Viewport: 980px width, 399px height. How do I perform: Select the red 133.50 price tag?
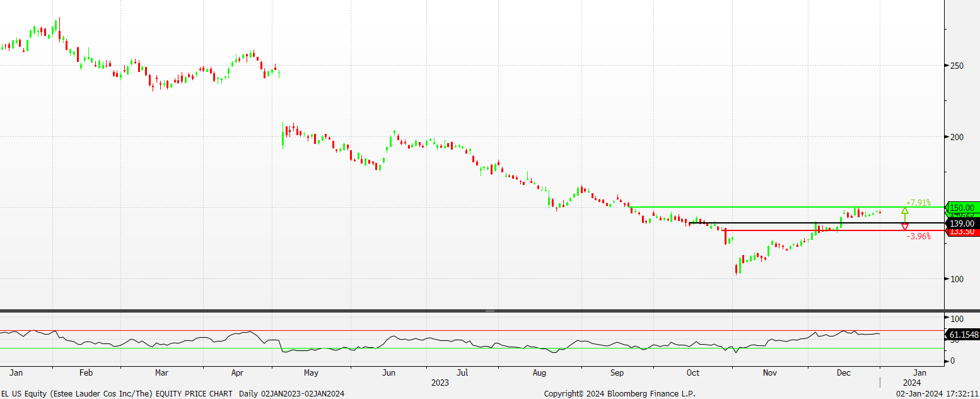(962, 232)
